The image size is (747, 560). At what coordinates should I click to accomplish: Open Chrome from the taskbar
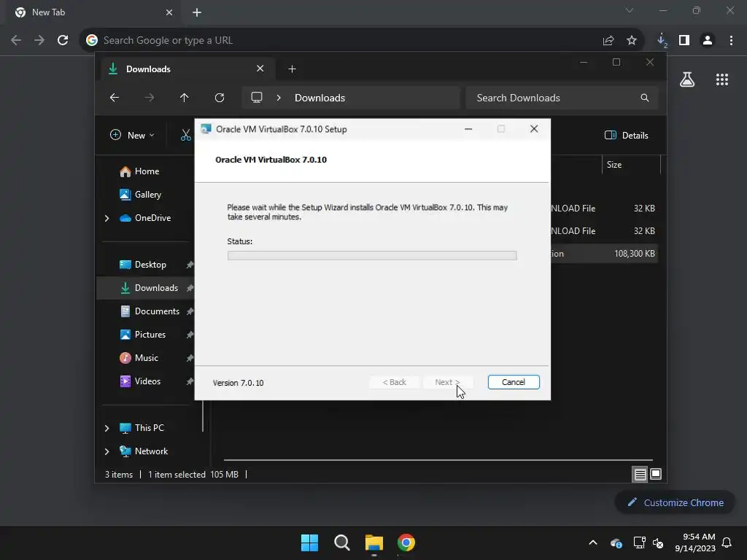pyautogui.click(x=406, y=542)
